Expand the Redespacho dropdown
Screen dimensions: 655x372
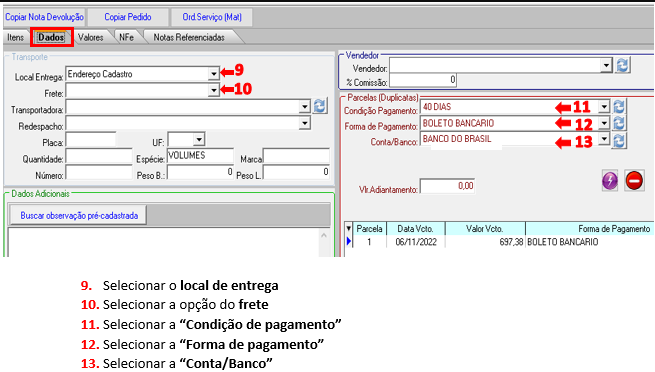[305, 123]
